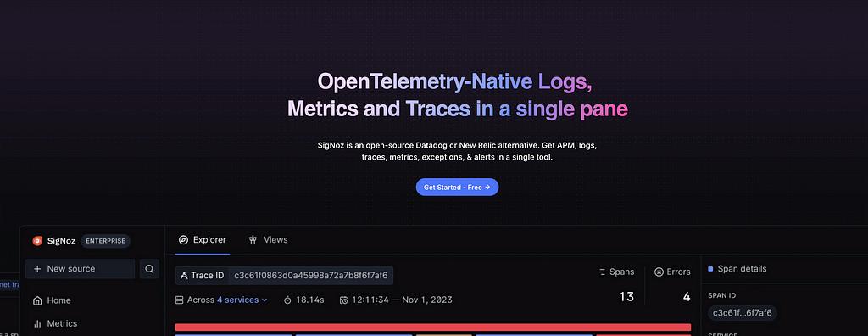The width and height of the screenshot is (868, 336).
Task: Click the SigNoz logo icon
Action: click(x=37, y=241)
